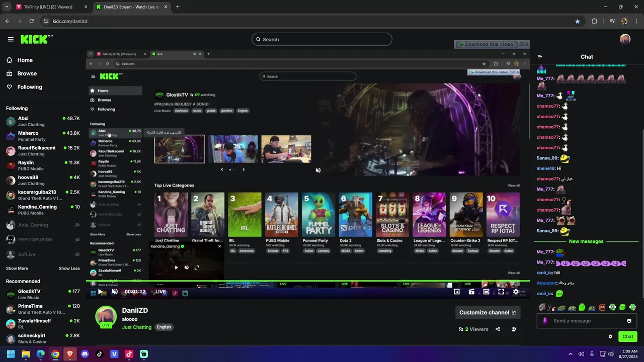Open player settings gear on video bar
This screenshot has height=362, width=644.
(x=516, y=292)
